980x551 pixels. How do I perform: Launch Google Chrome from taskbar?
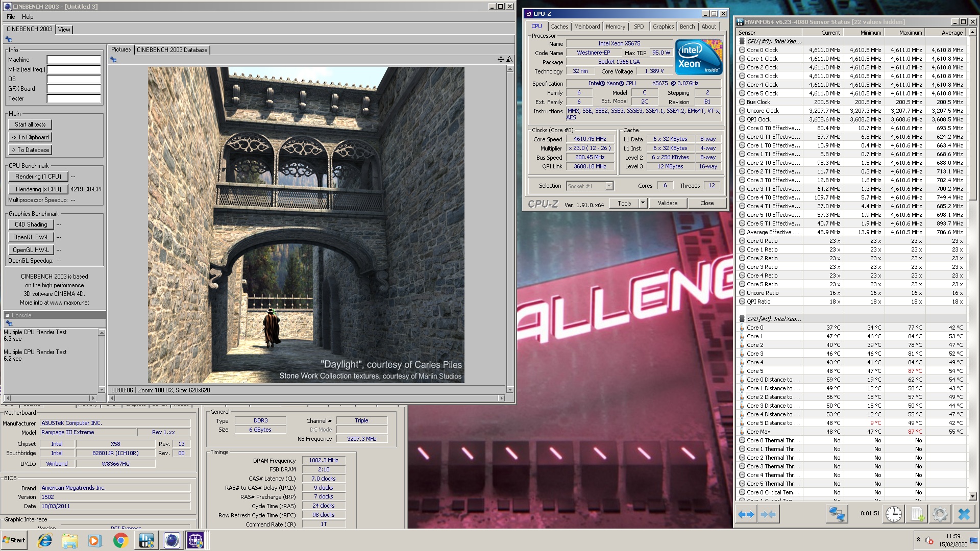[120, 540]
